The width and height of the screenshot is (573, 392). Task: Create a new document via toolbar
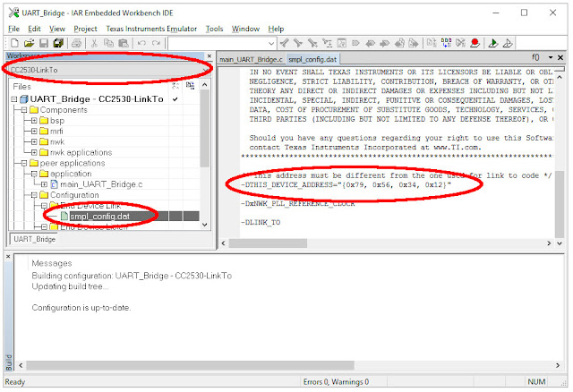(x=14, y=43)
